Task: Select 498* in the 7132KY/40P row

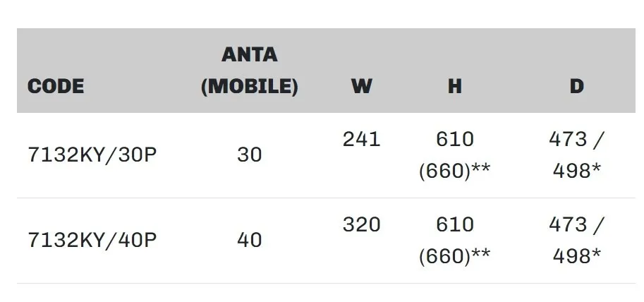Action: (576, 255)
